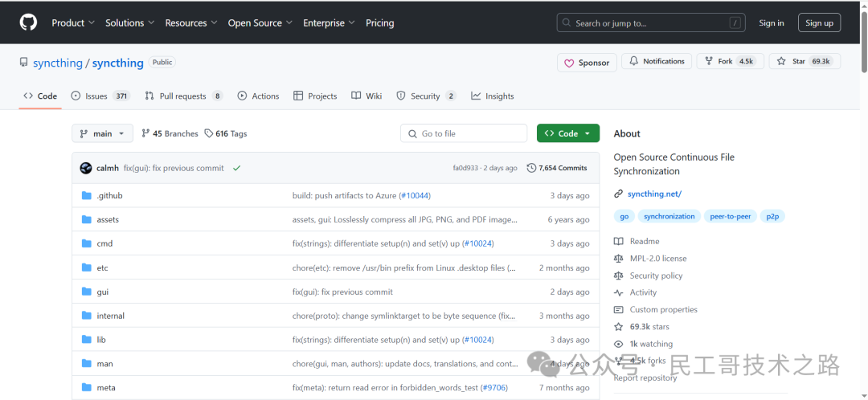The image size is (868, 400).
Task: Expand the Open Source menu
Action: tap(260, 22)
